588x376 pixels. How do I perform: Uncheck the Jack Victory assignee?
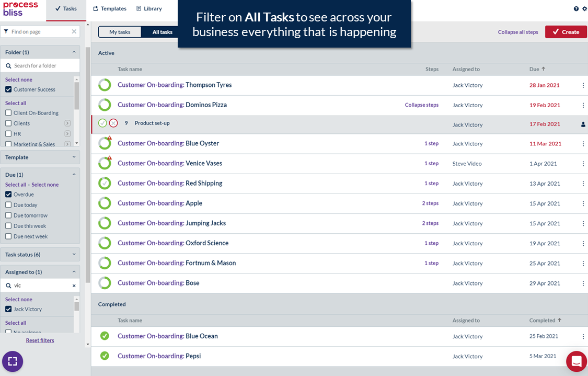pos(8,309)
